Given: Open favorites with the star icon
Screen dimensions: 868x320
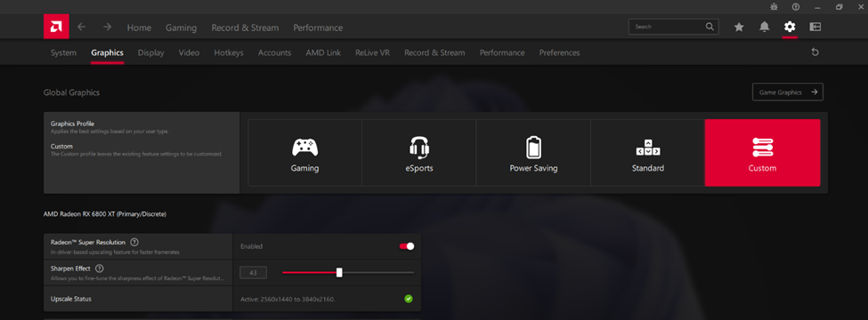Looking at the screenshot, I should (739, 27).
